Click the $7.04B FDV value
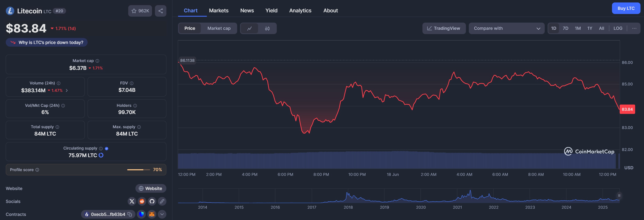 pyautogui.click(x=127, y=90)
